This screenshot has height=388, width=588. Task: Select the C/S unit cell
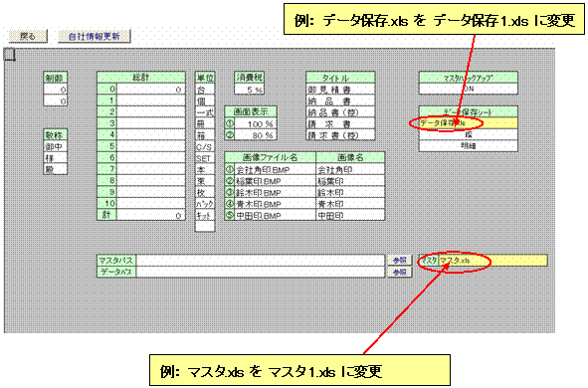coord(205,146)
